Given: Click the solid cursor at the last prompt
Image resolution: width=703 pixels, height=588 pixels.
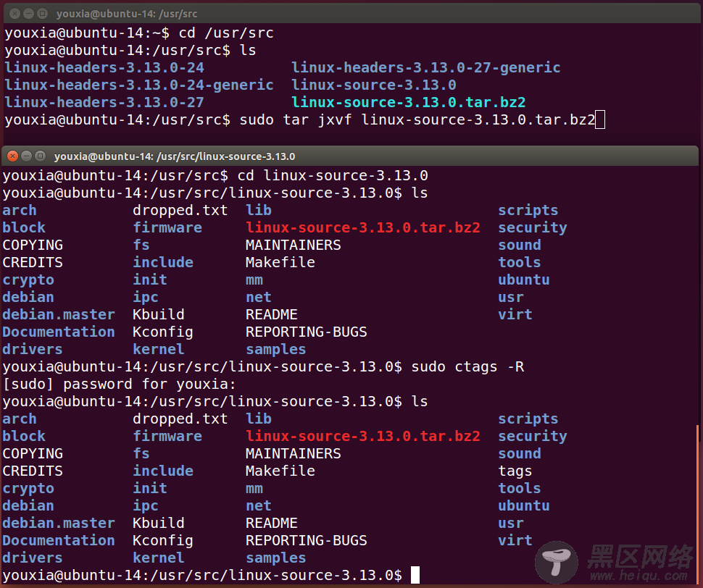Looking at the screenshot, I should click(415, 575).
